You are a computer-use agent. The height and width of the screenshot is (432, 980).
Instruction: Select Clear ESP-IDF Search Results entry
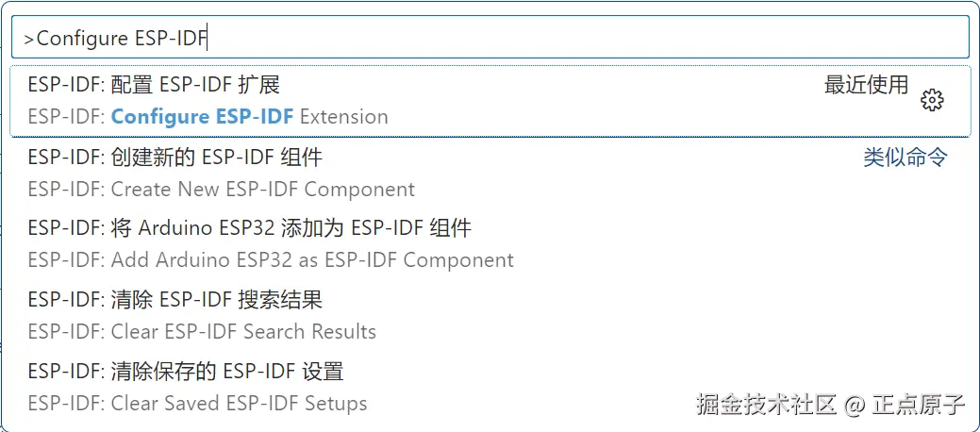pos(202,332)
